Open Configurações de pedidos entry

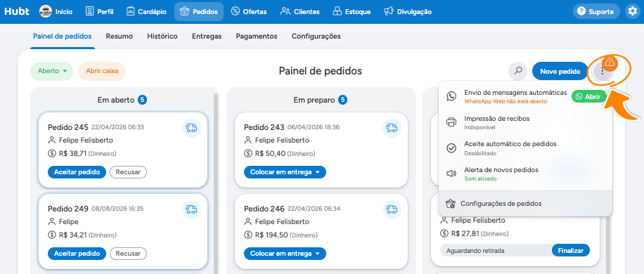click(525, 204)
